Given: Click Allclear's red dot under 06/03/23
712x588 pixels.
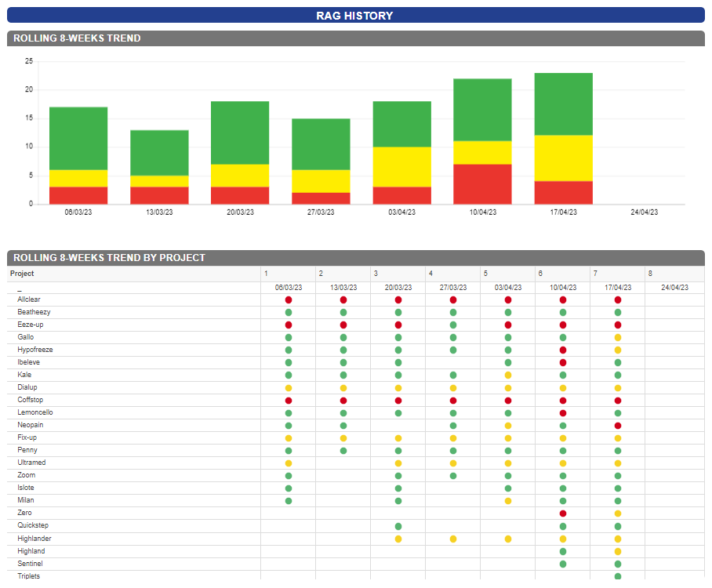Looking at the screenshot, I should tap(289, 300).
